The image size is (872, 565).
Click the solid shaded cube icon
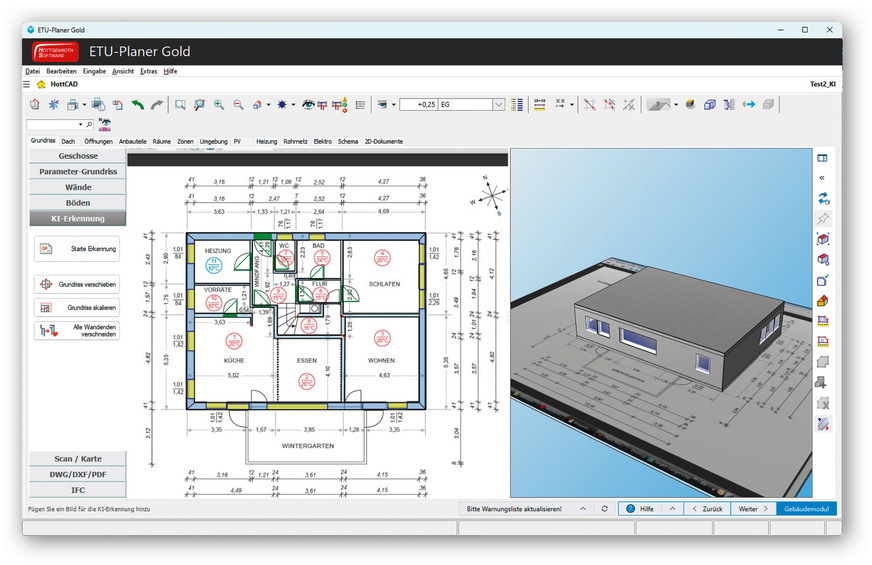[x=690, y=105]
